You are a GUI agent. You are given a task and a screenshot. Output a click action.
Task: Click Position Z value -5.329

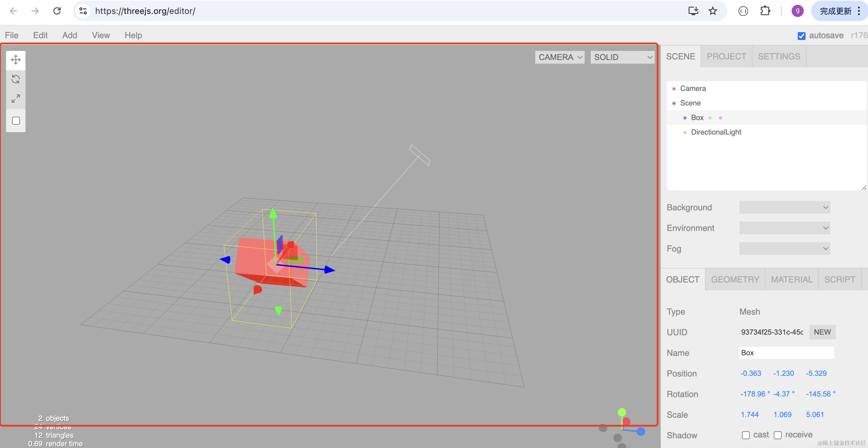point(816,373)
